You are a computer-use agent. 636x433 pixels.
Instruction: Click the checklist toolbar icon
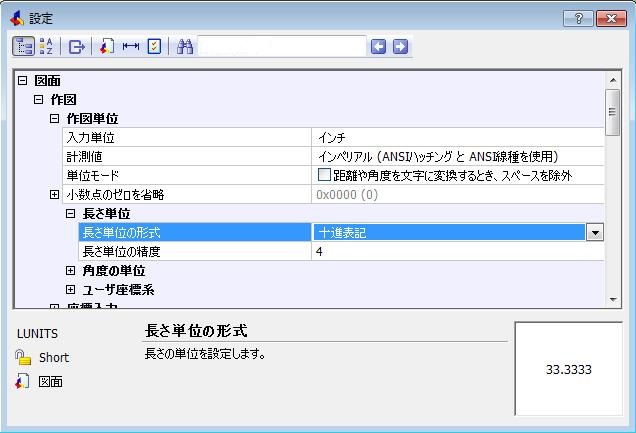154,47
